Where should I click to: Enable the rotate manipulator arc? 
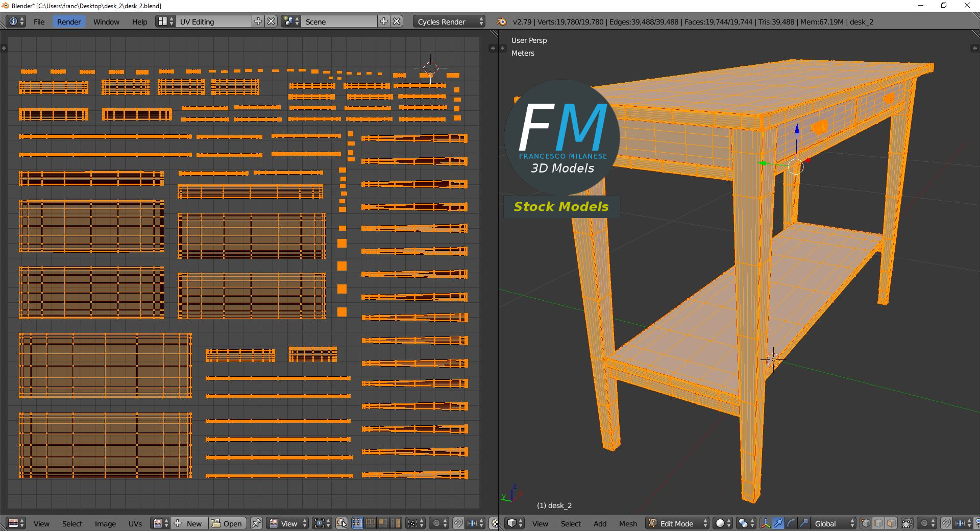[x=791, y=523]
